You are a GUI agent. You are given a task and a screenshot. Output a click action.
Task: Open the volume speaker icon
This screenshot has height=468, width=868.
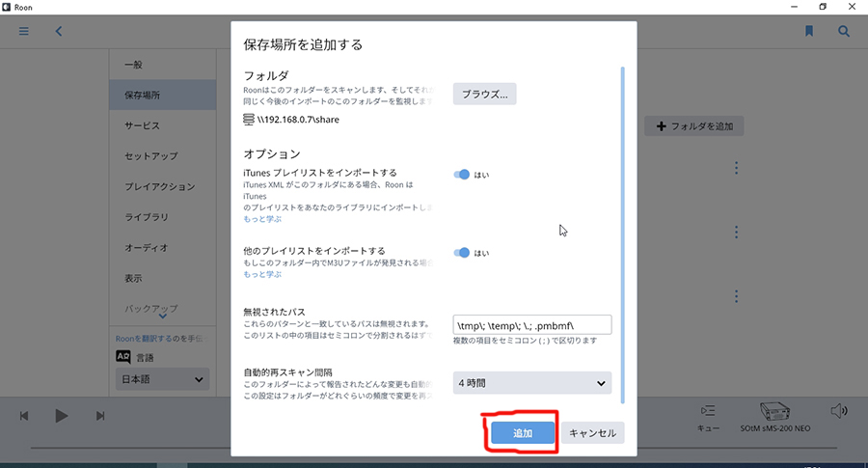point(838,412)
